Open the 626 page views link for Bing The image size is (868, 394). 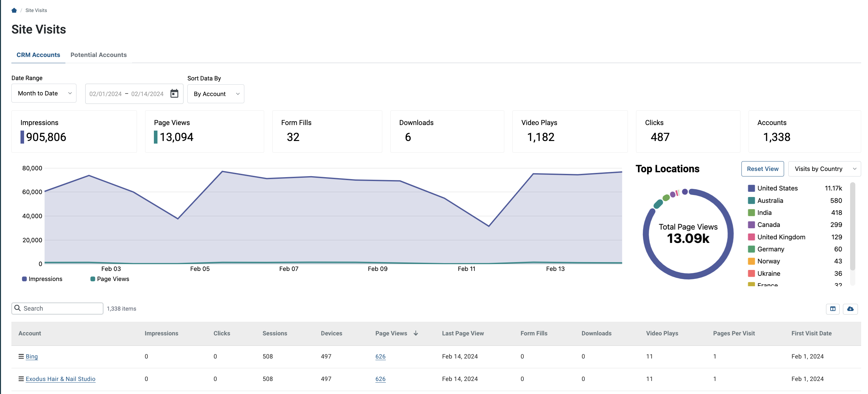point(380,356)
